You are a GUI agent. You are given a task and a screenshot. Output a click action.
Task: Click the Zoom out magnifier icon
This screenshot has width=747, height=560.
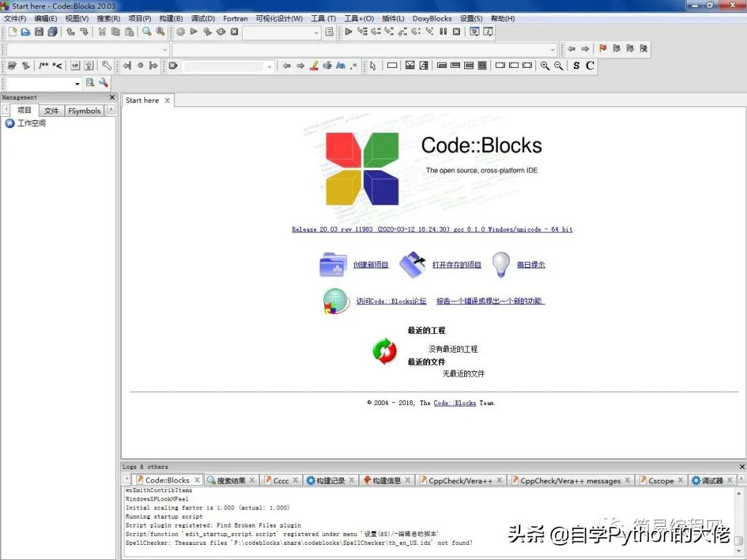point(558,66)
